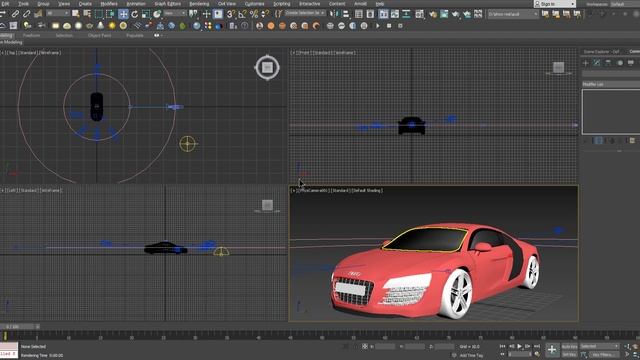Click the current frame number field
Viewport: 640px width, 360px height.
[520, 354]
